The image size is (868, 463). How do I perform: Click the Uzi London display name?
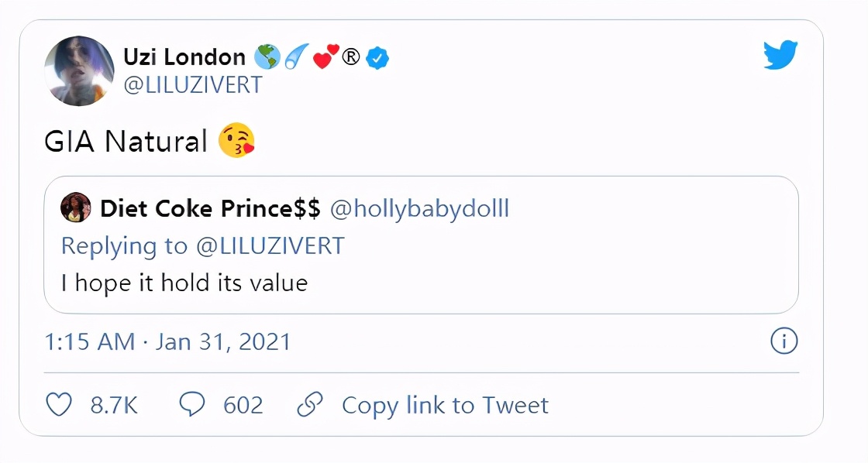184,57
